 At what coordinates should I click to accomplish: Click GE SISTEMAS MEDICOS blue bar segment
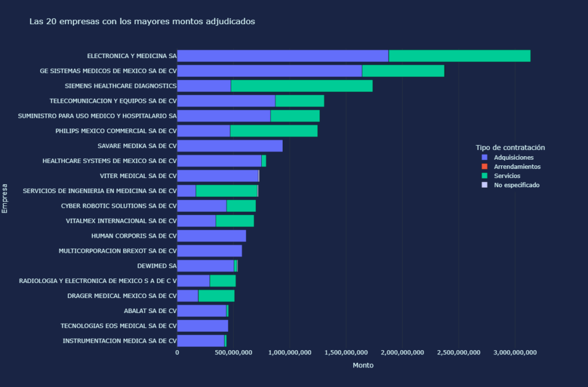[270, 71]
